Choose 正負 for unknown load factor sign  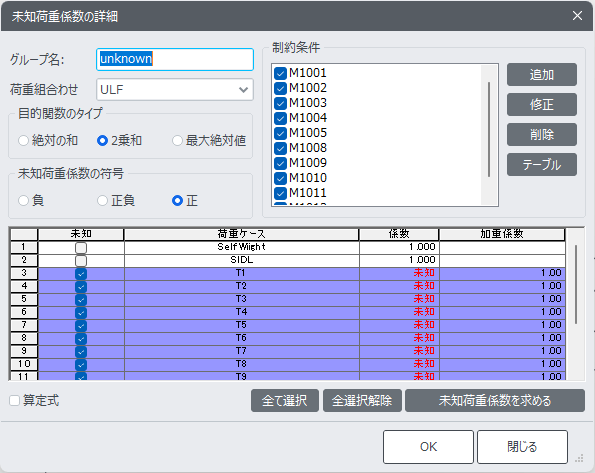tap(102, 200)
